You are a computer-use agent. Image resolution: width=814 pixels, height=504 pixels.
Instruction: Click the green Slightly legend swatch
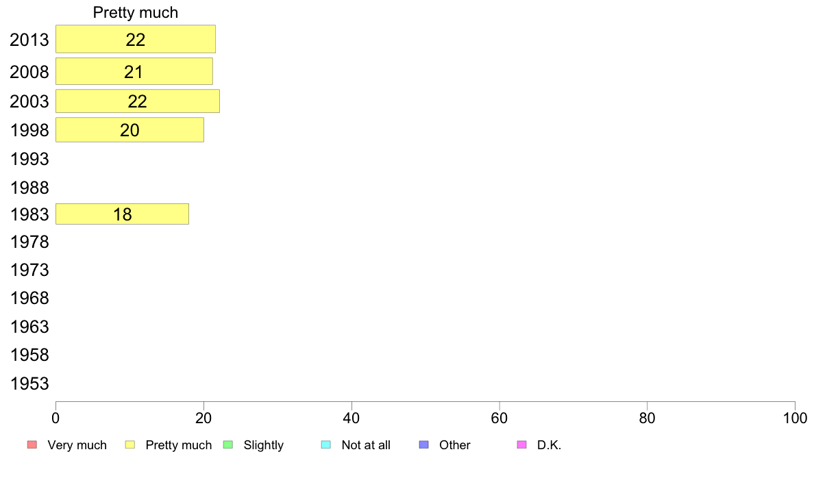coord(228,445)
